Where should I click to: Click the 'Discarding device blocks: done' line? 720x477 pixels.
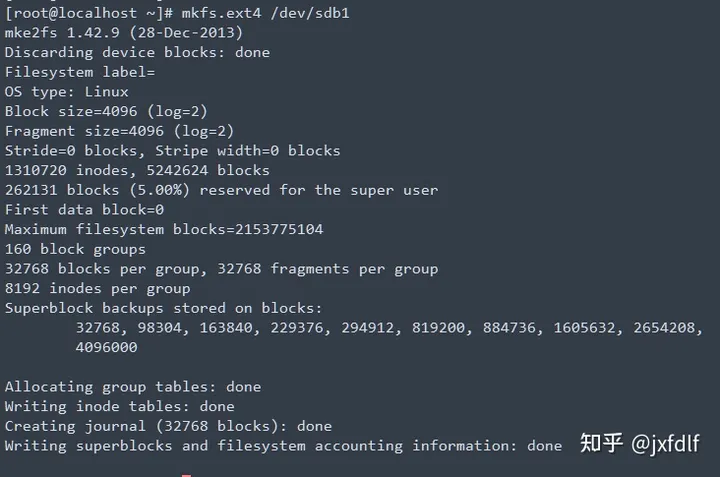(x=137, y=52)
